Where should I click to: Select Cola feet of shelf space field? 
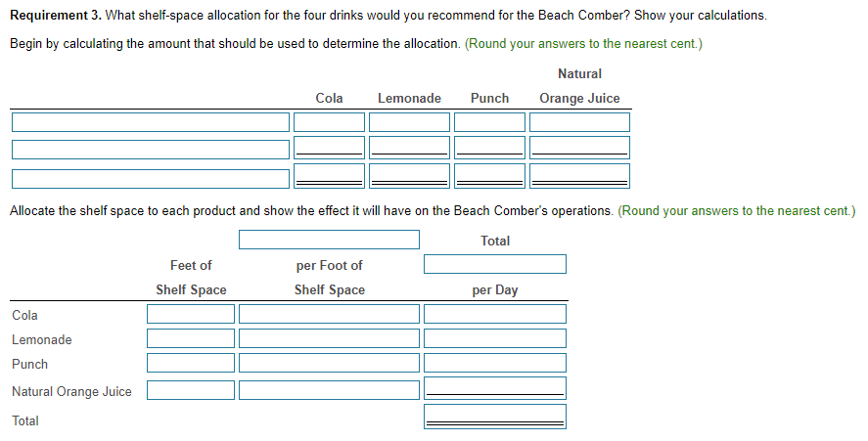(x=191, y=314)
